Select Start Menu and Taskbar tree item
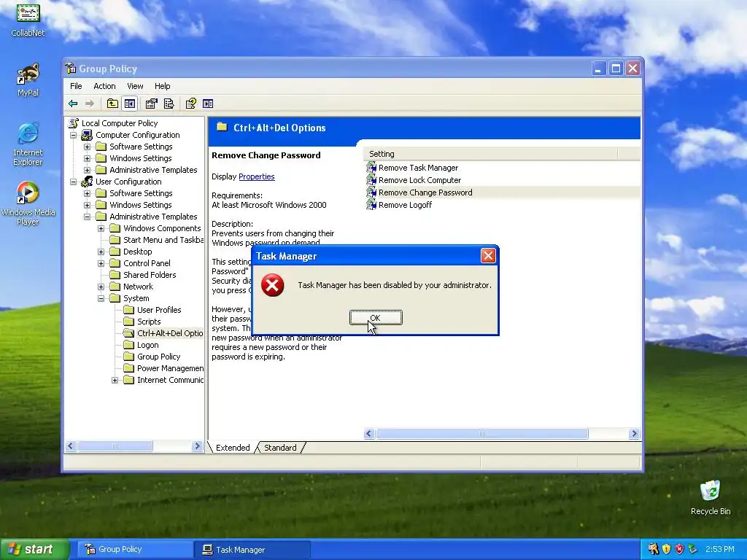 [156, 240]
